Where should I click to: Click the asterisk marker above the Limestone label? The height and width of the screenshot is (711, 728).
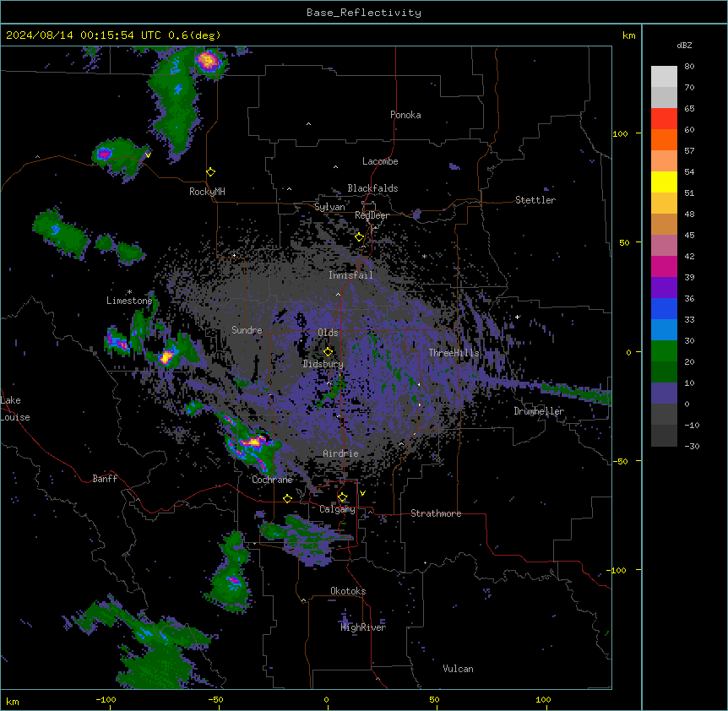pos(129,292)
